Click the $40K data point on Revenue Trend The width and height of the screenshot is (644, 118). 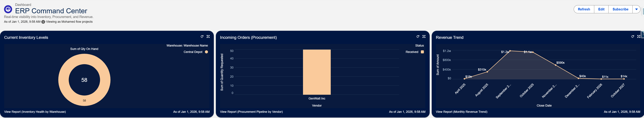[578, 78]
